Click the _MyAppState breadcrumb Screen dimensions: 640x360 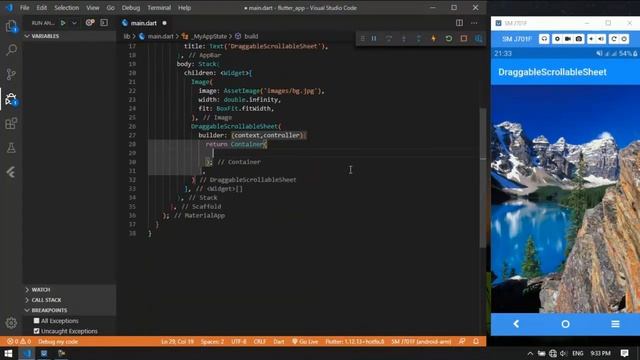209,36
